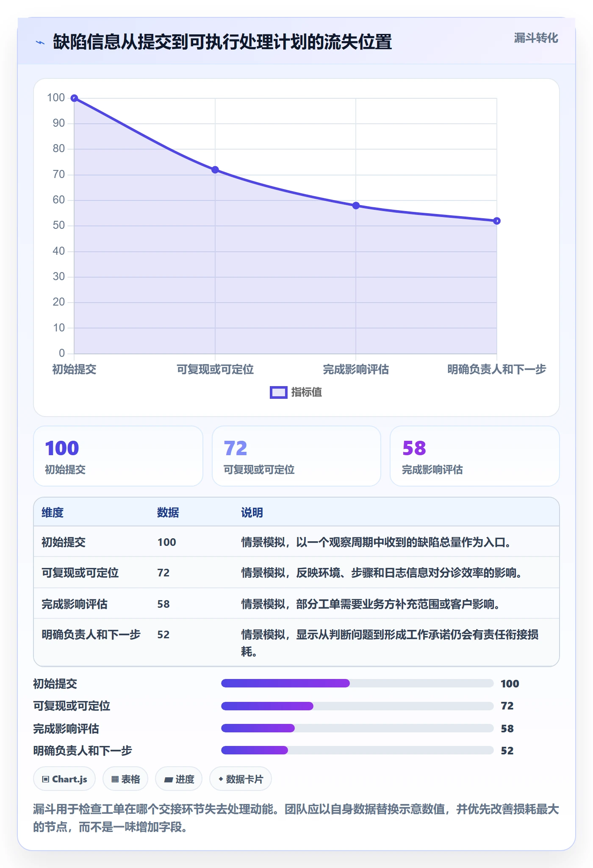This screenshot has height=868, width=593.
Task: Select the chart point for 明确负责人和下一步
Action: tap(497, 221)
